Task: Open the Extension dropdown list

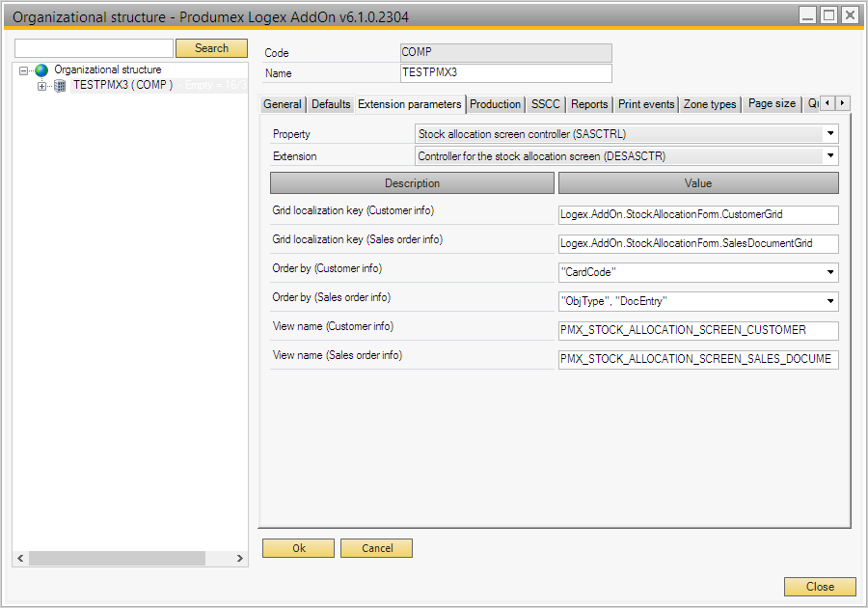Action: [x=829, y=155]
